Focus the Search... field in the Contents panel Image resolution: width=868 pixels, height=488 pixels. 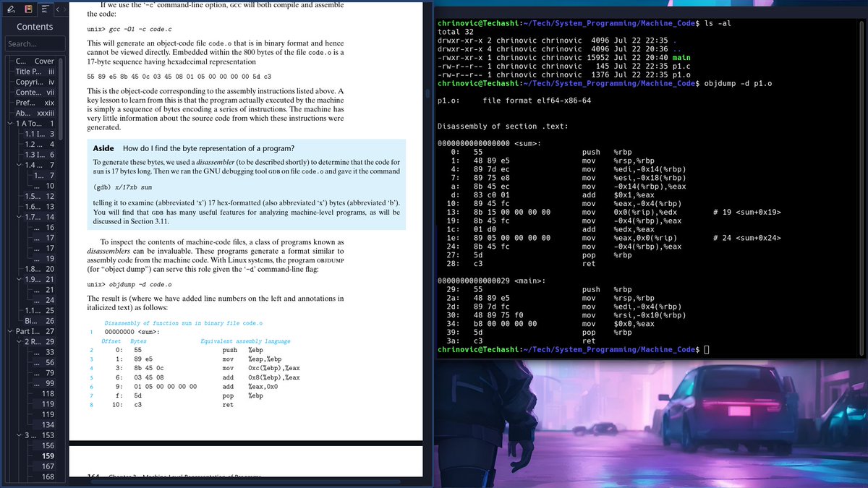tap(34, 44)
